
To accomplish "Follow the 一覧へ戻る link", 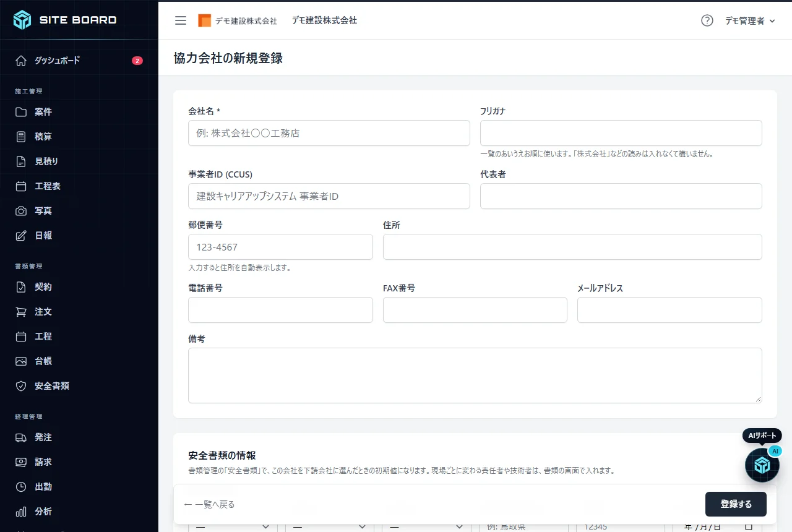I will (x=209, y=504).
